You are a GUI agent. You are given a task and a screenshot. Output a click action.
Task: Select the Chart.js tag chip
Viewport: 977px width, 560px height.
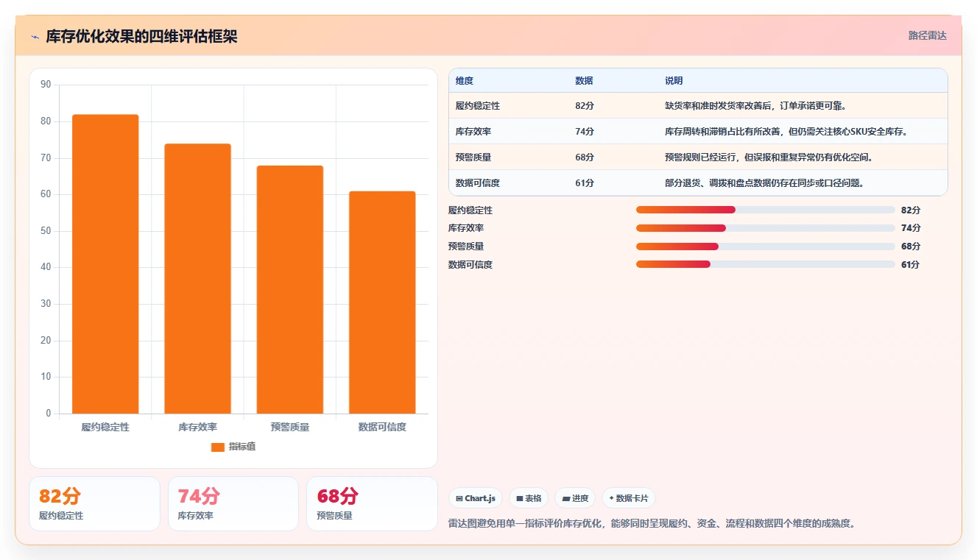tap(476, 498)
